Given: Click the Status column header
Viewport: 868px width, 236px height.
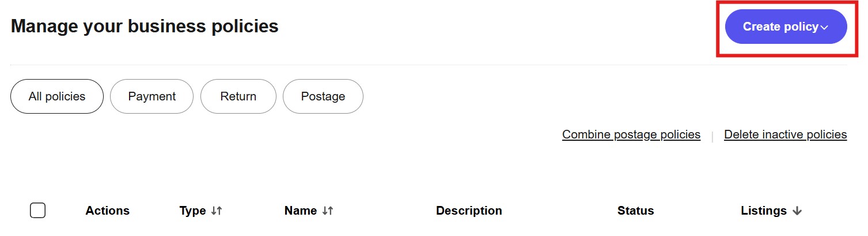Looking at the screenshot, I should 635,211.
